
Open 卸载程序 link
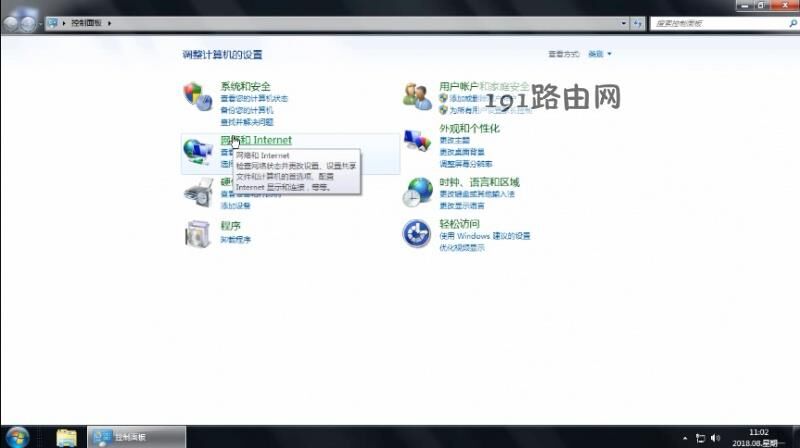(x=235, y=239)
